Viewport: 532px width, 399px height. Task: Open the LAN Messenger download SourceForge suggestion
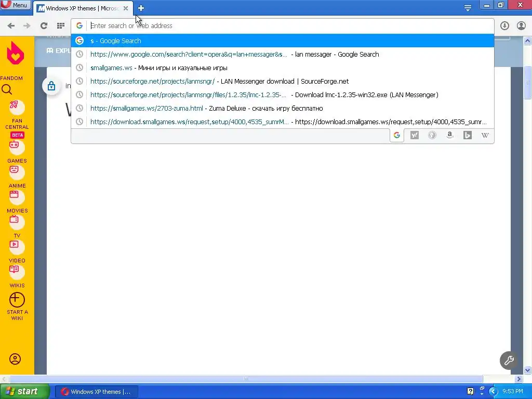pos(282,82)
